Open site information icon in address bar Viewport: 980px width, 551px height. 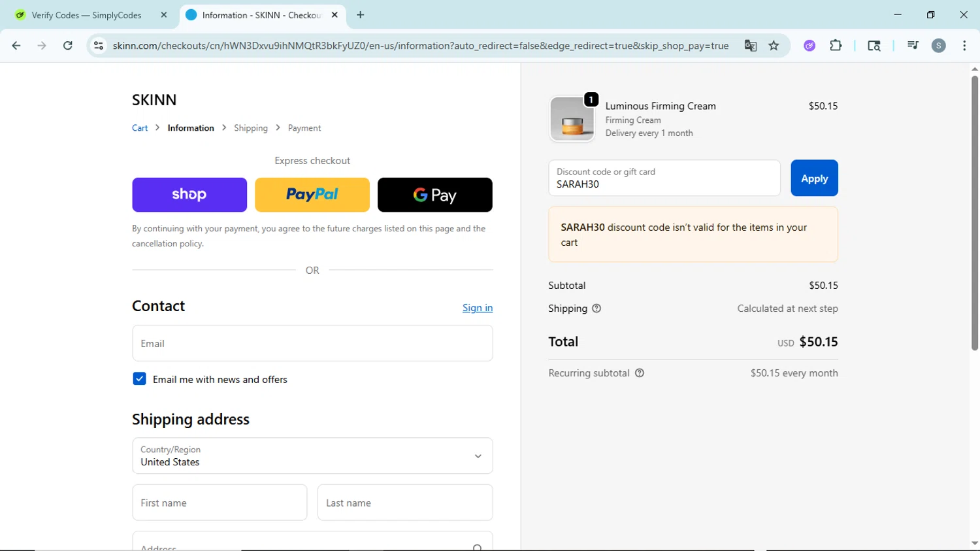click(x=99, y=46)
